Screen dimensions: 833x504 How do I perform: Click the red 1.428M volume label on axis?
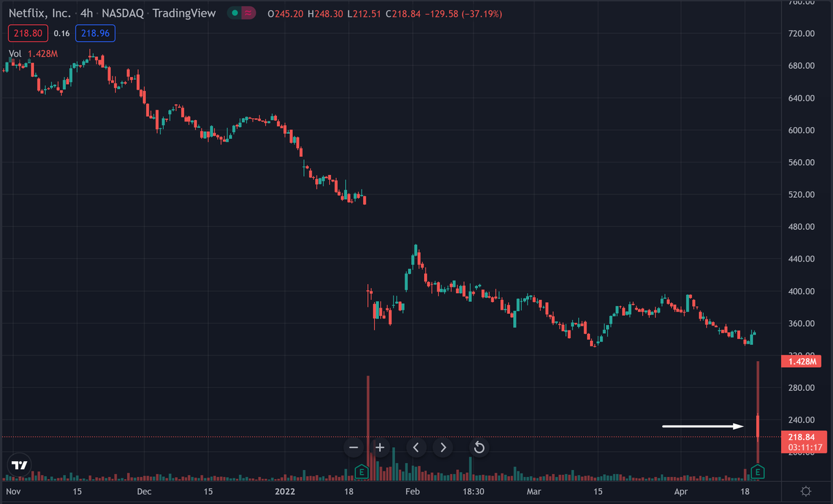coord(802,362)
